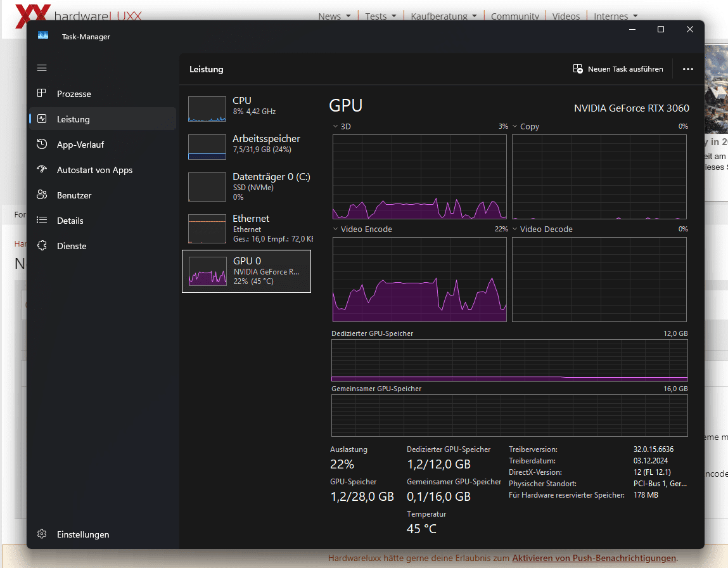Open Benutzer users icon
Screen dimensions: 728x568
pyautogui.click(x=42, y=195)
